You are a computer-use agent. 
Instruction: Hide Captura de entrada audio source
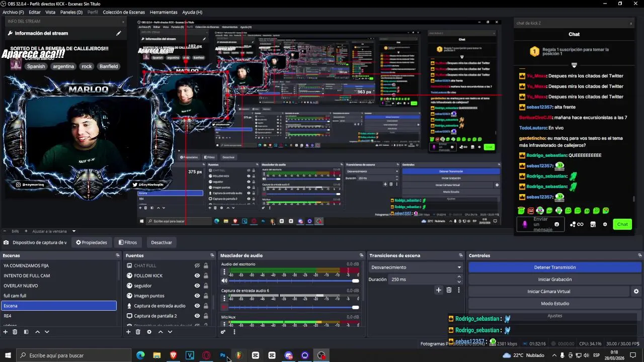197,306
